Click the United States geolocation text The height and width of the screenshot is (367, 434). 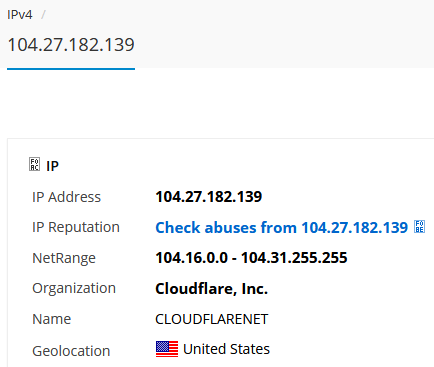coord(226,349)
